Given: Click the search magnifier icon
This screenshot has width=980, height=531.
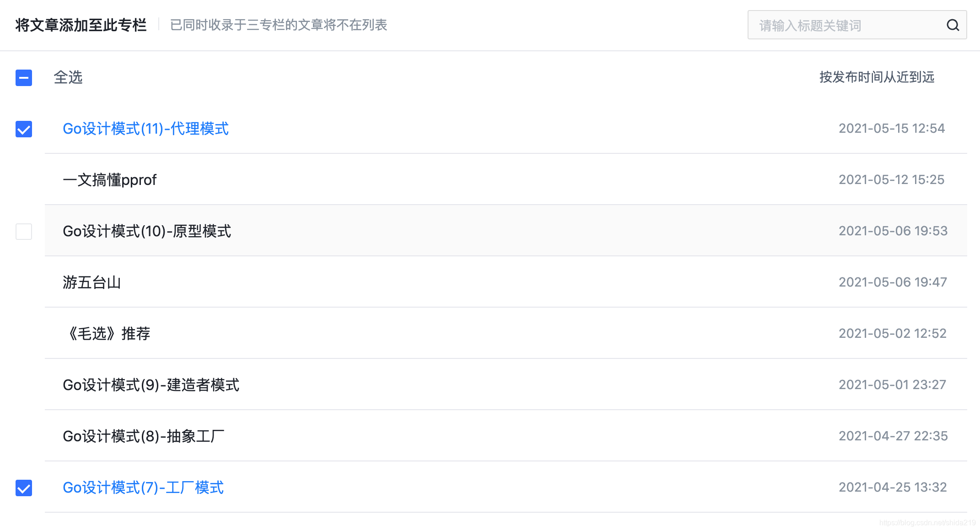Looking at the screenshot, I should [x=953, y=25].
